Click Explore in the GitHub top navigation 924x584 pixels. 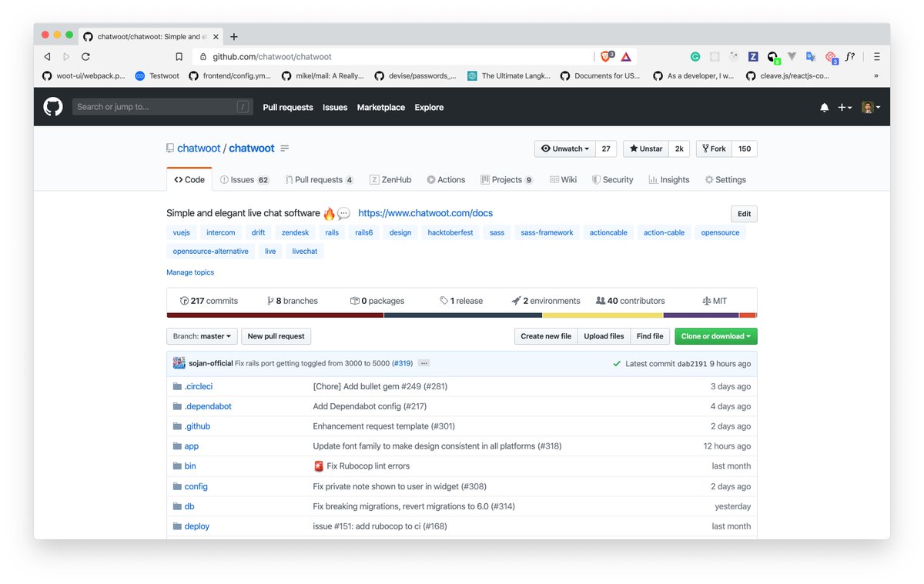coord(429,108)
